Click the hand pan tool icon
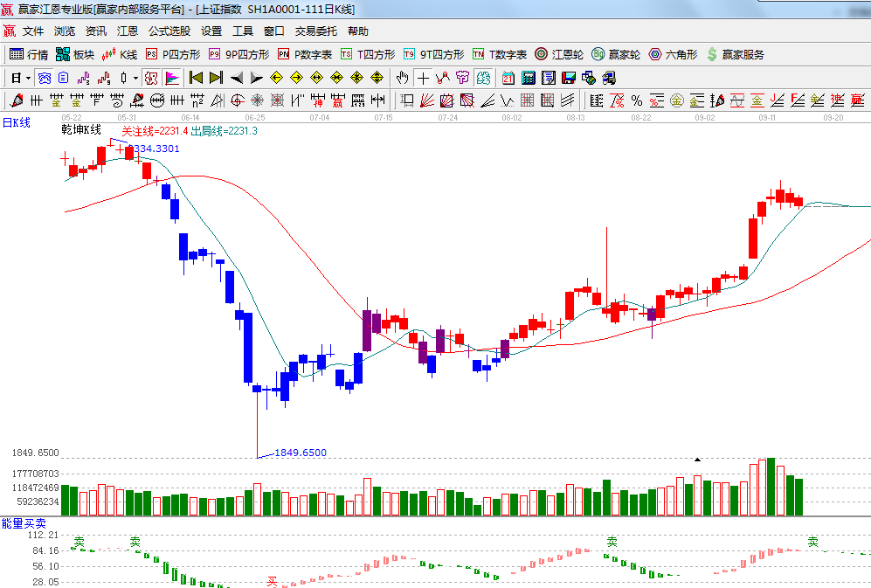Screen dimensions: 871x588 coord(403,78)
